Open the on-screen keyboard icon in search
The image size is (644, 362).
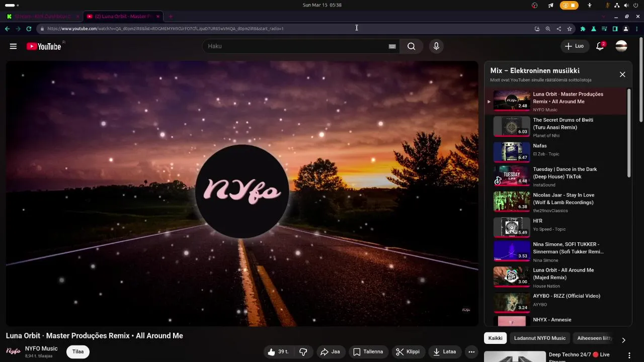[x=392, y=46]
